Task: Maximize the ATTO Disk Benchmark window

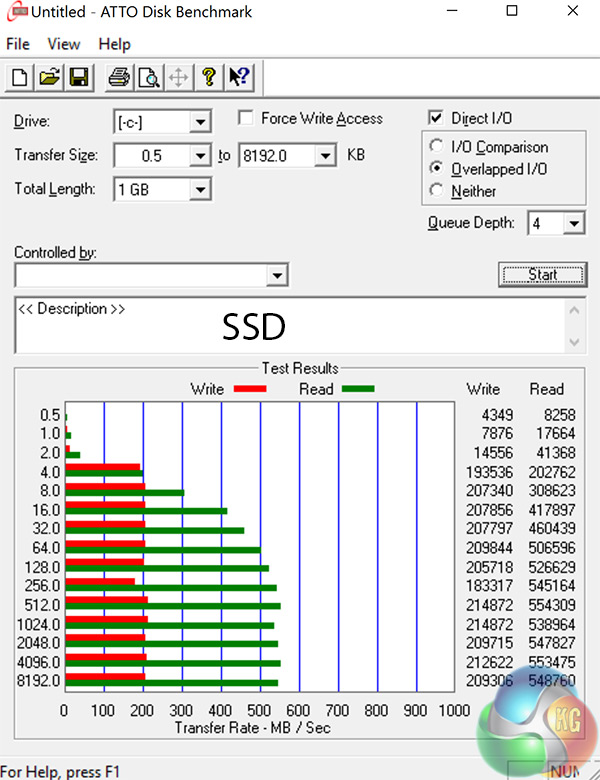Action: (512, 10)
